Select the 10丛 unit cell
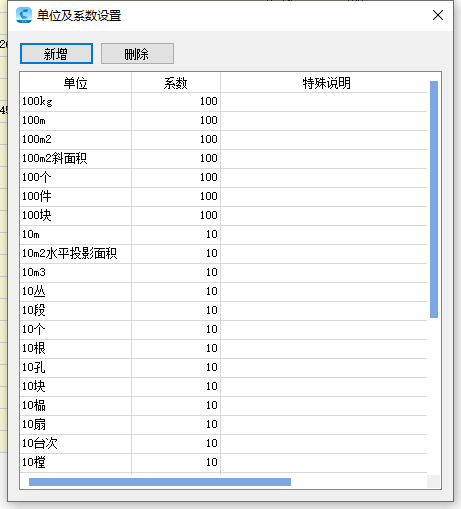This screenshot has width=461, height=509. tap(76, 292)
